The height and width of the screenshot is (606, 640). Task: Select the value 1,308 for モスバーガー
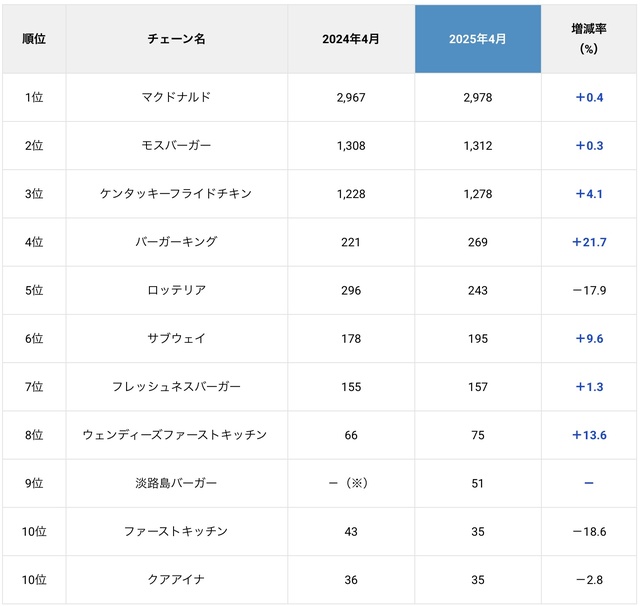pyautogui.click(x=351, y=146)
